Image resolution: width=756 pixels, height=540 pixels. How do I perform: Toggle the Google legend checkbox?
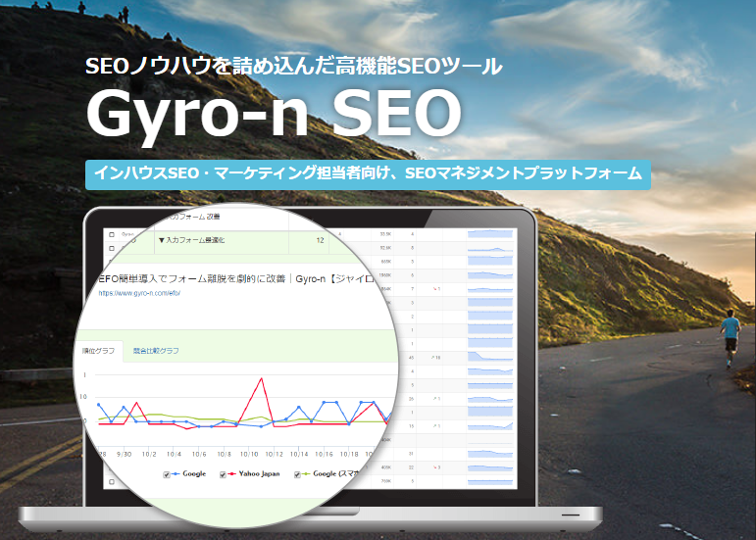pyautogui.click(x=167, y=475)
